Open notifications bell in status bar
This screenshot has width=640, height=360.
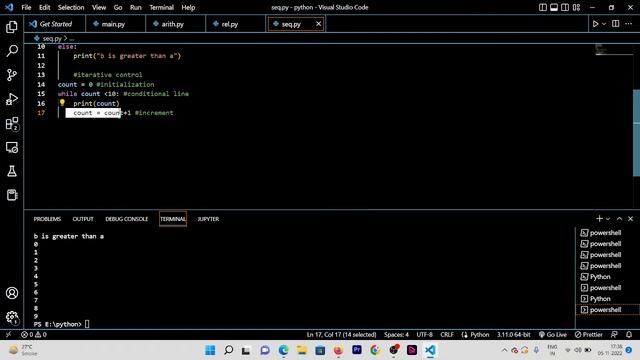(629, 335)
